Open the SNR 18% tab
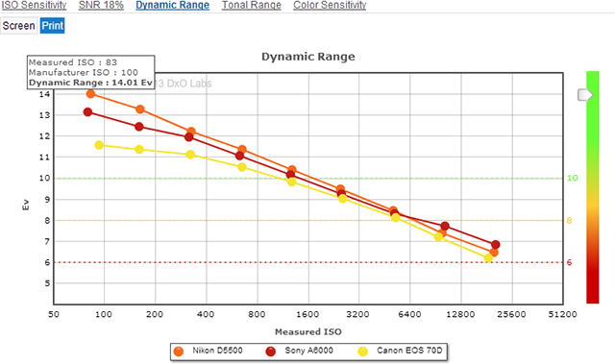This screenshot has height=364, width=615. [101, 5]
